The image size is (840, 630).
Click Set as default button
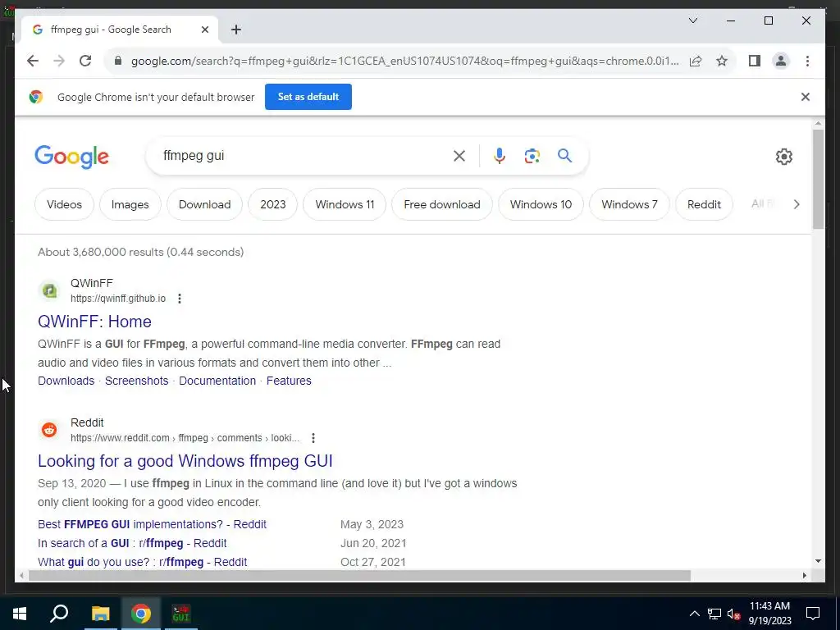(308, 97)
